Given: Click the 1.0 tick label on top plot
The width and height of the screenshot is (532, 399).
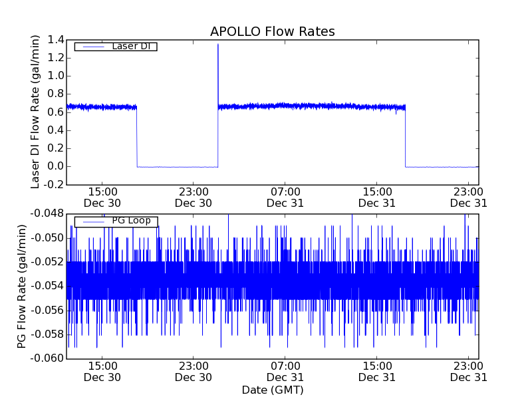Looking at the screenshot, I should tap(56, 76).
